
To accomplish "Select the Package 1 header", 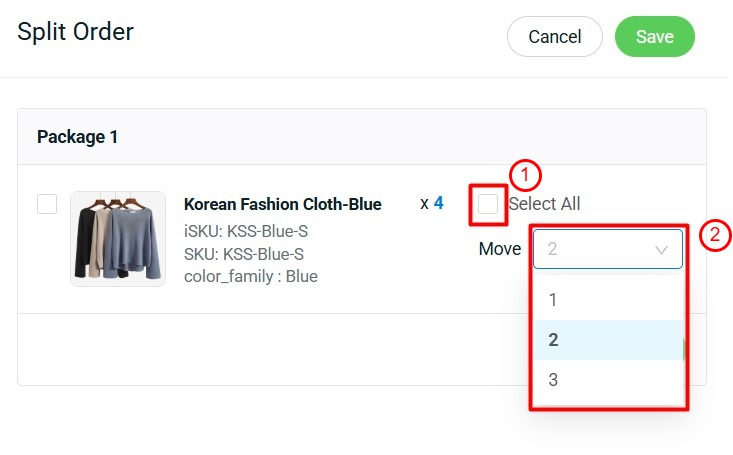I will point(78,137).
